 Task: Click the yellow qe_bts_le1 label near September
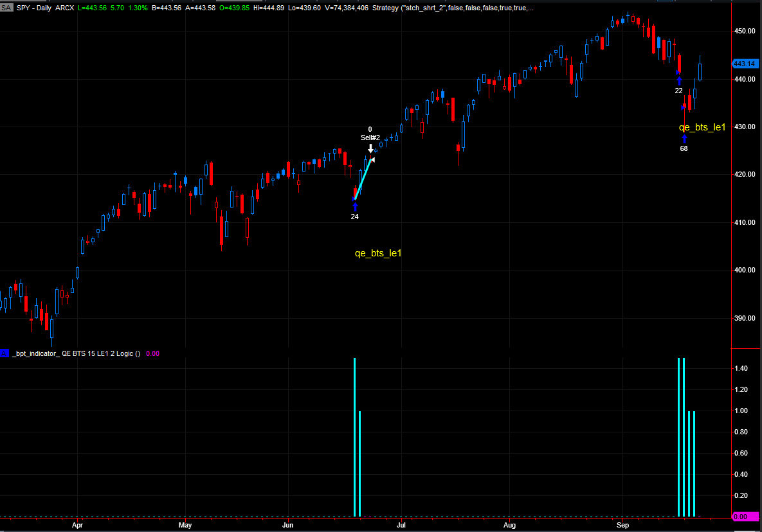pos(702,127)
